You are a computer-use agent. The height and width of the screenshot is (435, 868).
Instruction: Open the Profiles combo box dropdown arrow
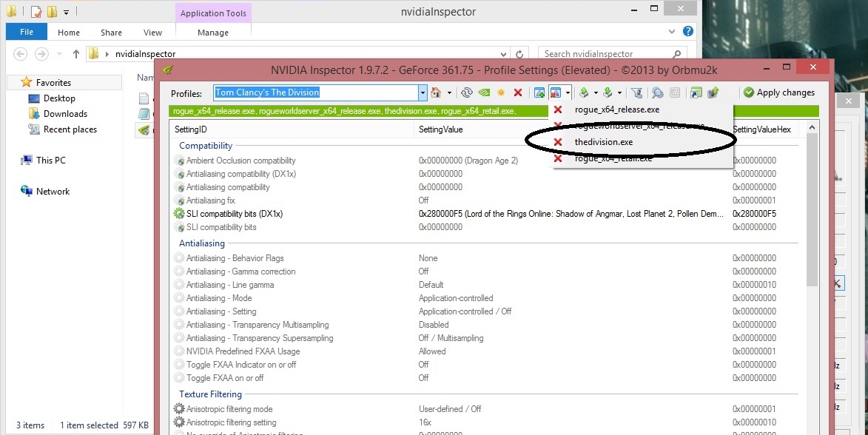(423, 92)
